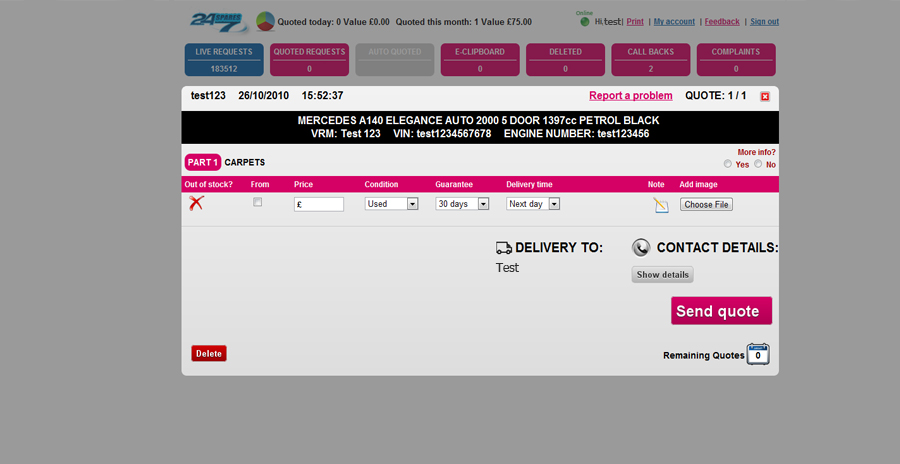
Task: Mark part as out of stock
Action: point(196,203)
